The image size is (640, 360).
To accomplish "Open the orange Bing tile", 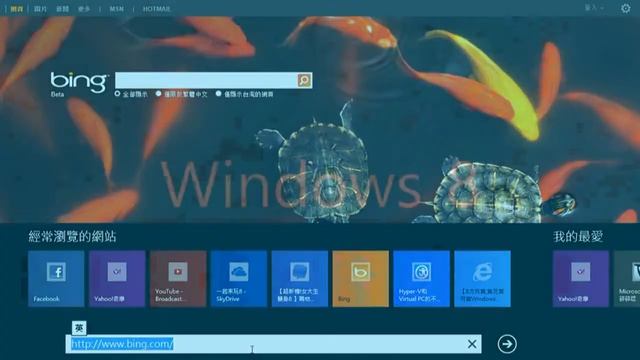I will (360, 279).
